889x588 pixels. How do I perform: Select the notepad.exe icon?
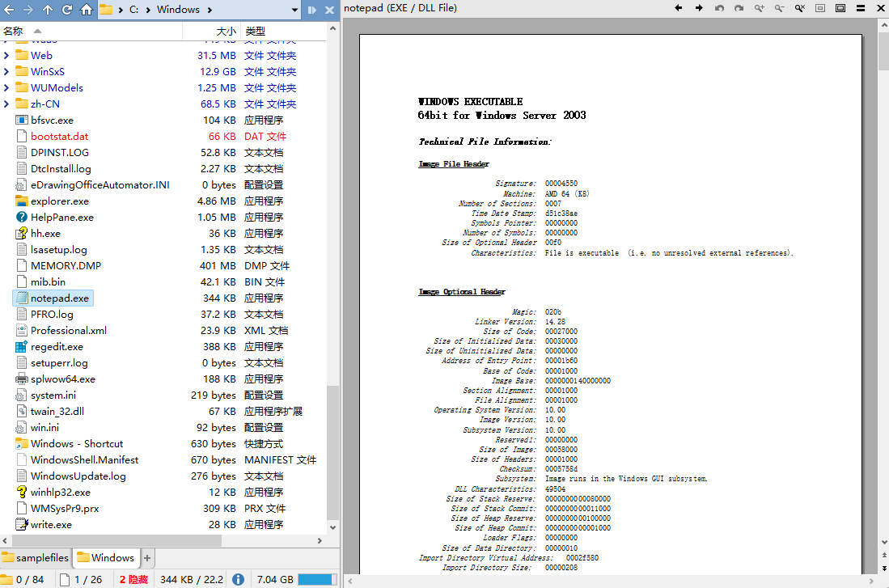22,298
